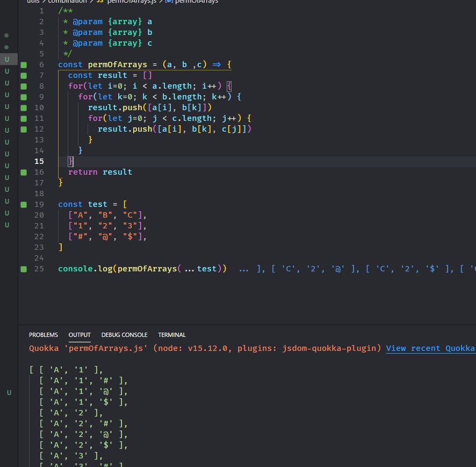Image resolution: width=476 pixels, height=467 pixels.
Task: Click the Quokka coverage square on line 19
Action: point(24,204)
